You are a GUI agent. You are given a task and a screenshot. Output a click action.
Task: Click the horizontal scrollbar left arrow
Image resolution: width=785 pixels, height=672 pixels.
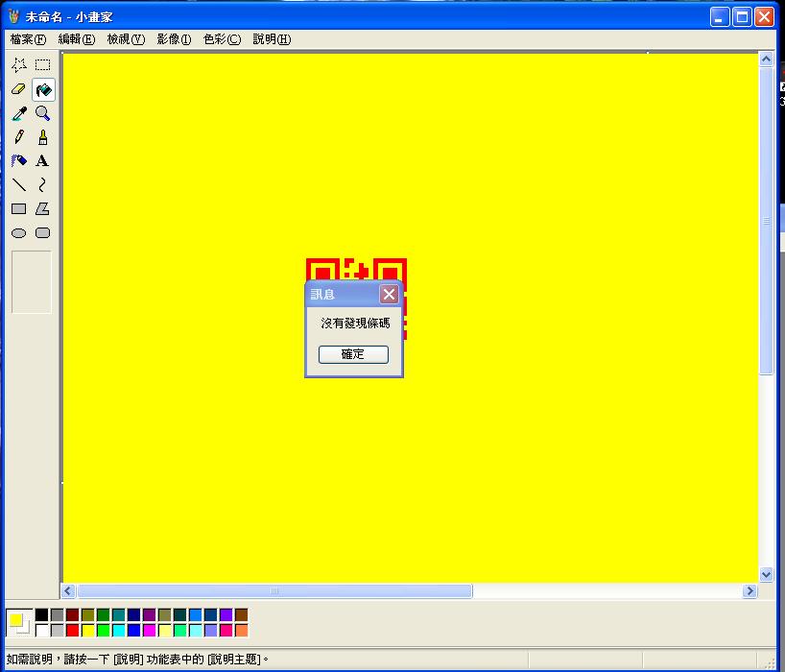coord(68,590)
